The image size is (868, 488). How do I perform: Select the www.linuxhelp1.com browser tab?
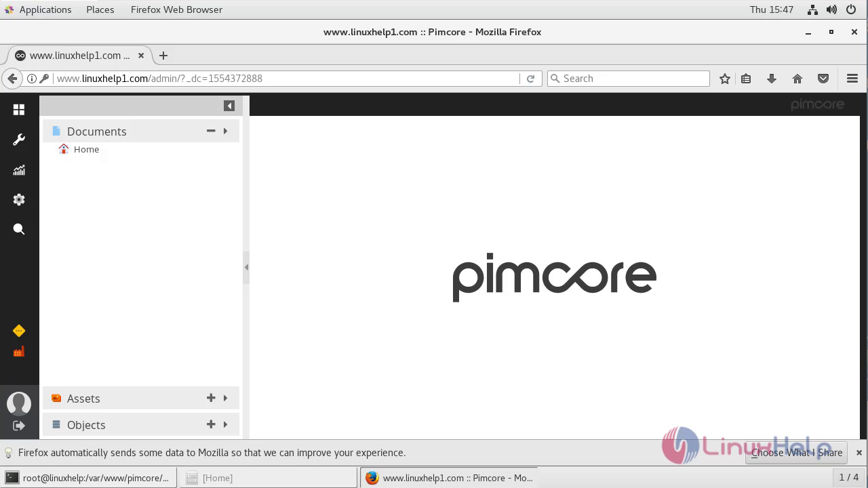(79, 56)
